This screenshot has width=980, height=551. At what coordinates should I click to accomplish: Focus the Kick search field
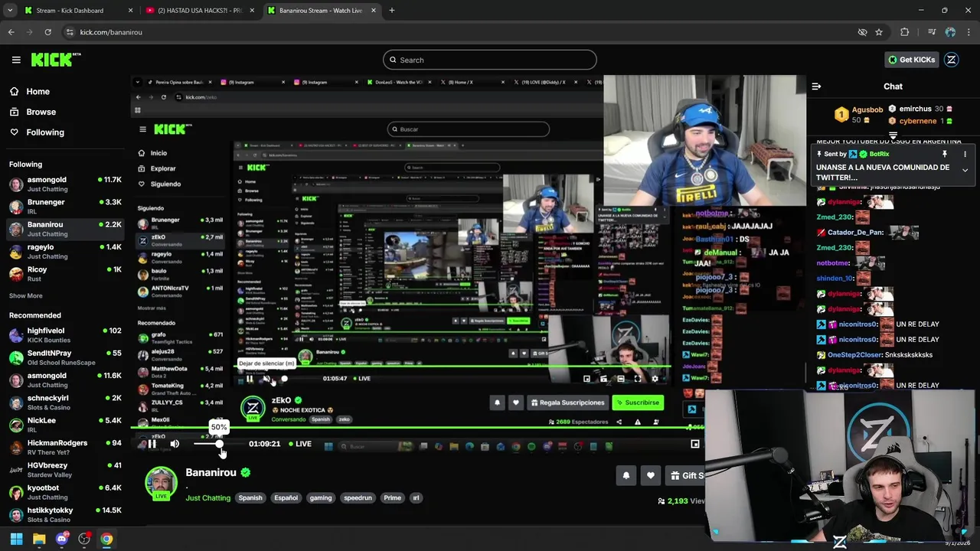tap(490, 60)
